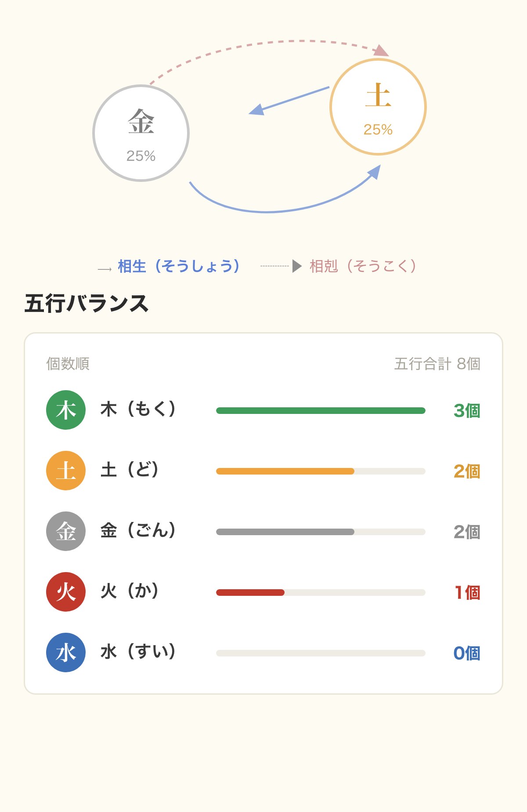Click the 相剋（そうこく）legend label
Image resolution: width=527 pixels, height=812 pixels.
coord(363,266)
